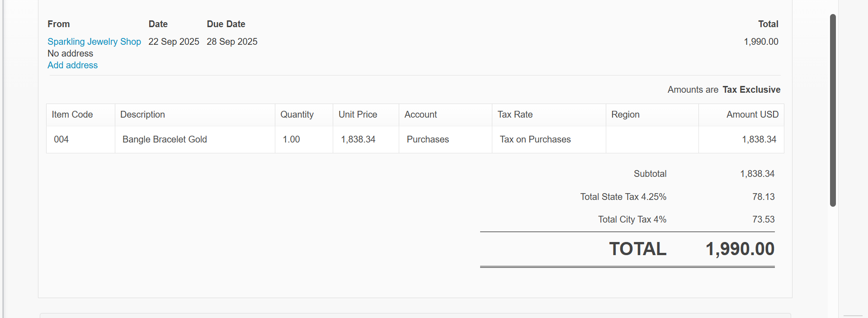The width and height of the screenshot is (868, 318).
Task: Click the Bangle Bracelet Gold description cell
Action: point(165,139)
